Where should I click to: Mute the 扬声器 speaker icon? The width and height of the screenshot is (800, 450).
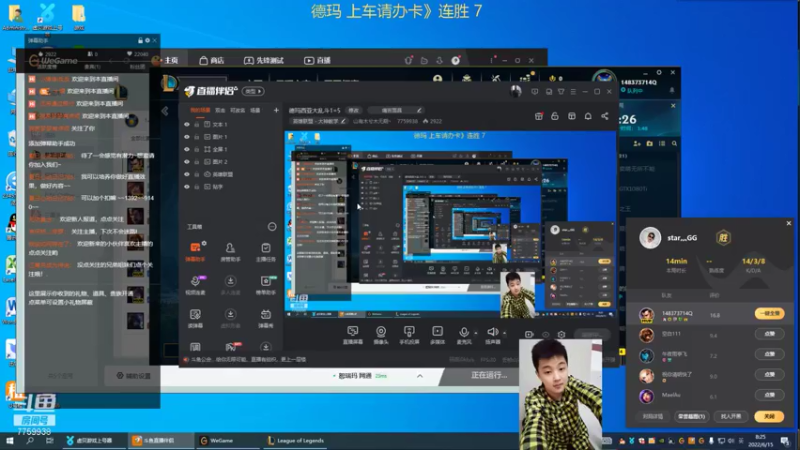point(492,332)
